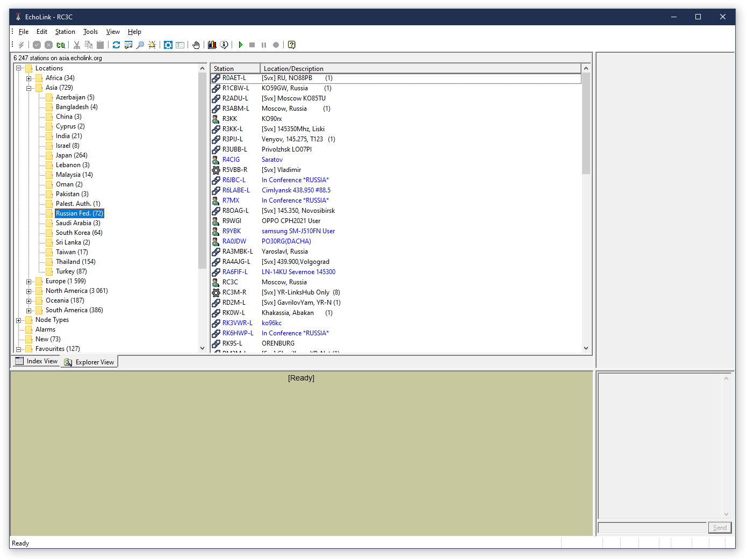Screen dimensions: 747x560
Task: Click the Stop square toolbar button
Action: pos(252,45)
